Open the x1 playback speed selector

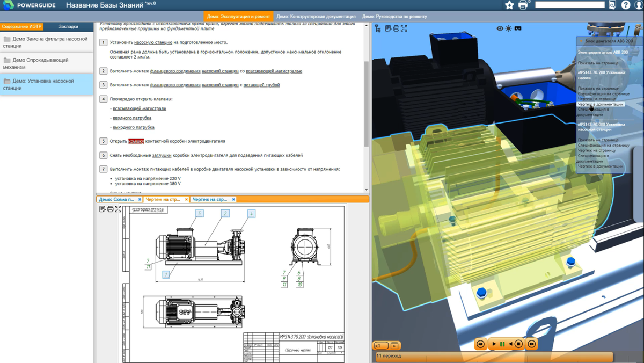point(381,345)
